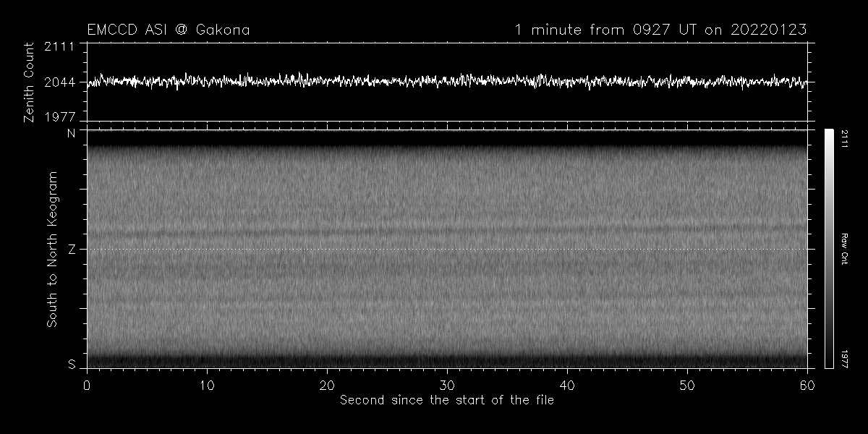Select the 1977 tick label on Zenith Count axis
The image size is (868, 434).
click(59, 116)
